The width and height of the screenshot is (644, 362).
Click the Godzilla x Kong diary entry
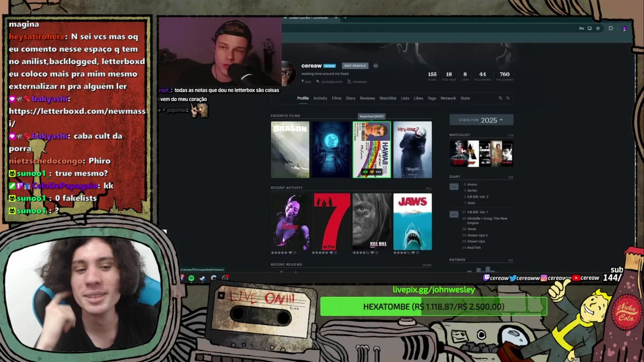[x=487, y=220]
